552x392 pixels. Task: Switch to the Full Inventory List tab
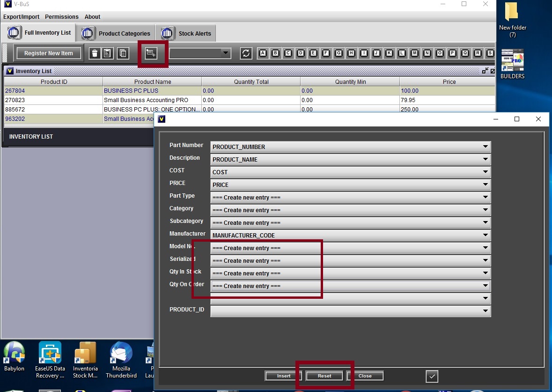39,33
